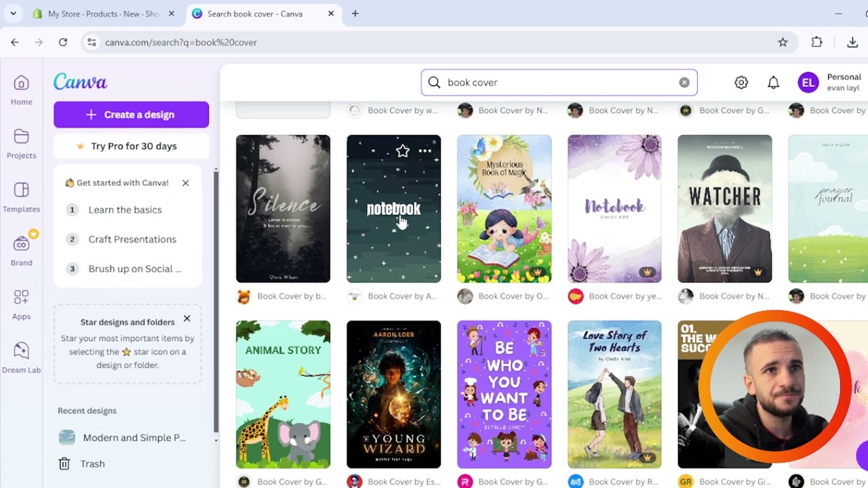Image resolution: width=868 pixels, height=488 pixels.
Task: Click the Canva logo
Action: point(80,82)
